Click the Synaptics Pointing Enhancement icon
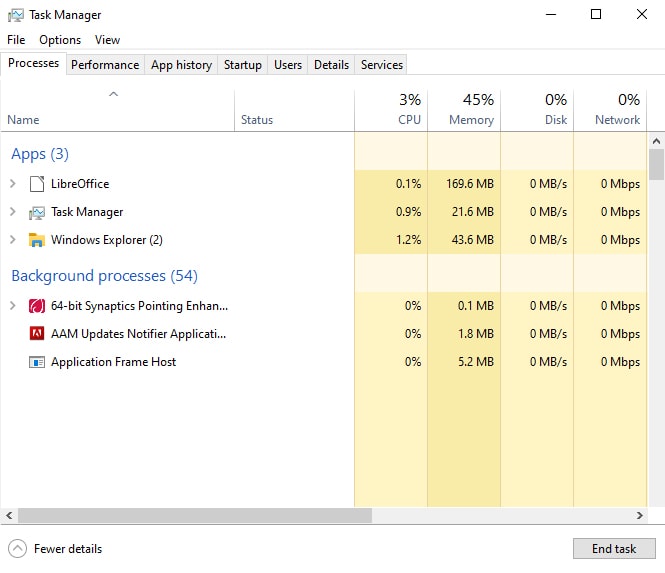 (37, 306)
